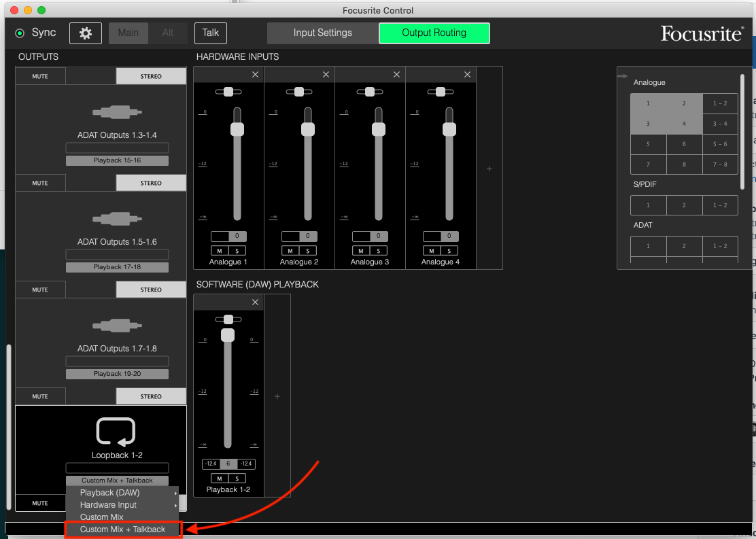The width and height of the screenshot is (756, 539).
Task: Click the Loopback 1-2 name field
Action: pos(117,468)
